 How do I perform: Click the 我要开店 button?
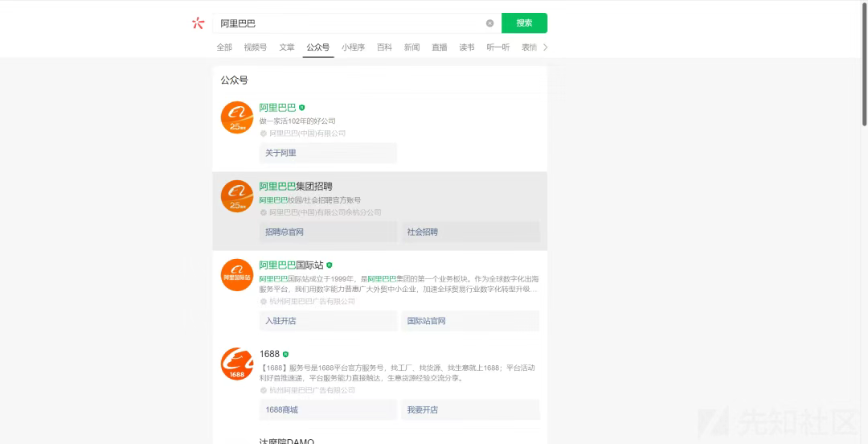click(x=470, y=409)
